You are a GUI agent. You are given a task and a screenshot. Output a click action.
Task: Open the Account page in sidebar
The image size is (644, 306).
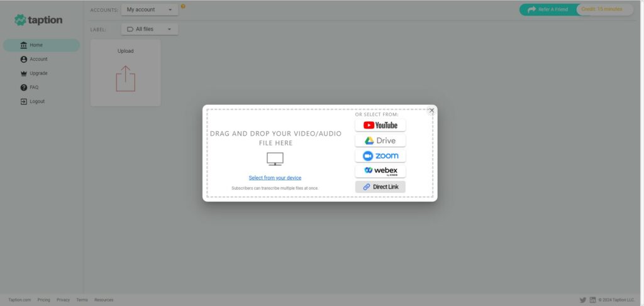click(x=34, y=59)
